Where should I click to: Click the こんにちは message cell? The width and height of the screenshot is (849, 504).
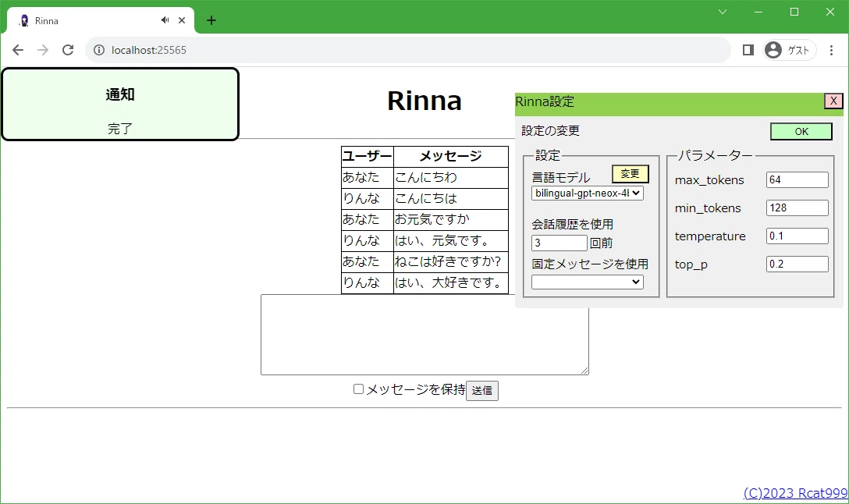[451, 199]
